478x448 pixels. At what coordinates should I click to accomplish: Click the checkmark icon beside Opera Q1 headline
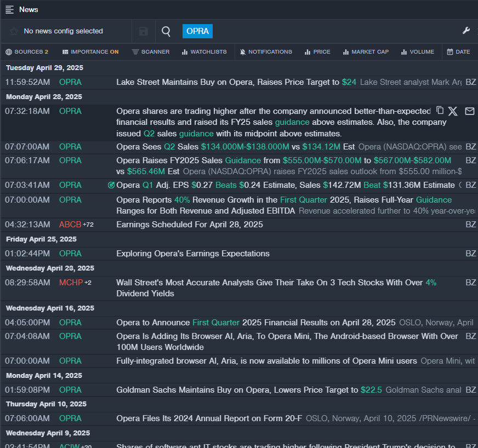click(x=111, y=185)
